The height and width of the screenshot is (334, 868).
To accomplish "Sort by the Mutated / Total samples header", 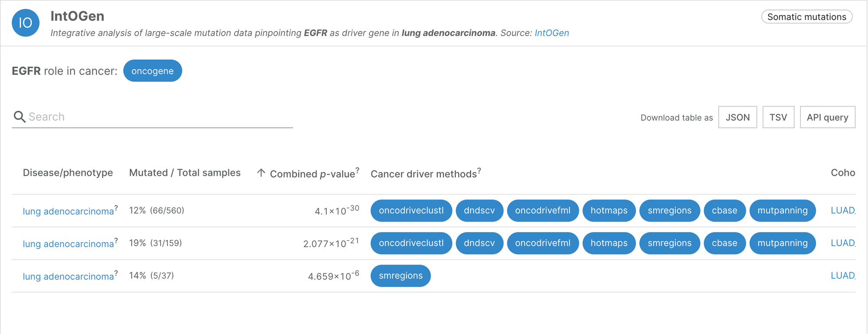I will pos(185,173).
